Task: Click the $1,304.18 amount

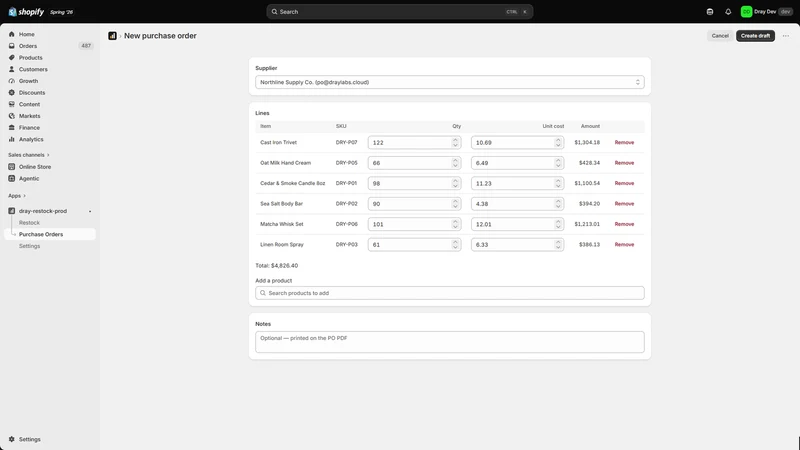Action: 587,142
